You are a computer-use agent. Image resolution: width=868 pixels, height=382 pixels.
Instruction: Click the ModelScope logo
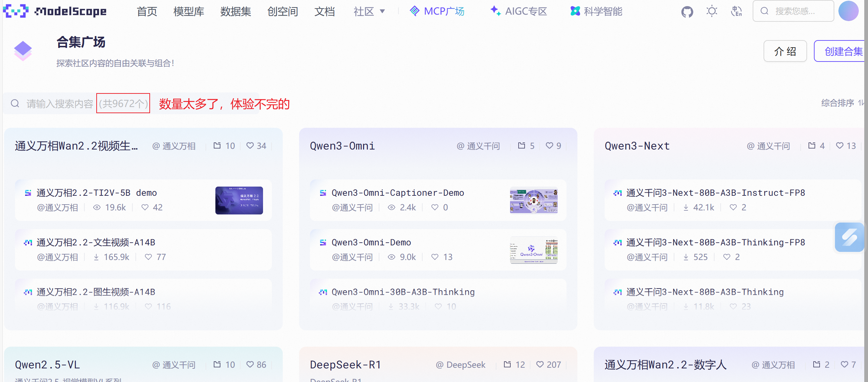click(54, 11)
